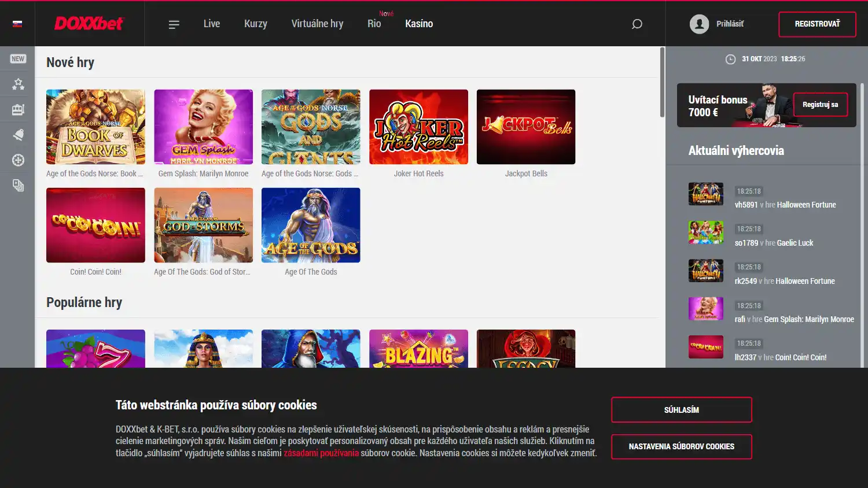Open the zásadami používania link
868x488 pixels.
point(321,453)
